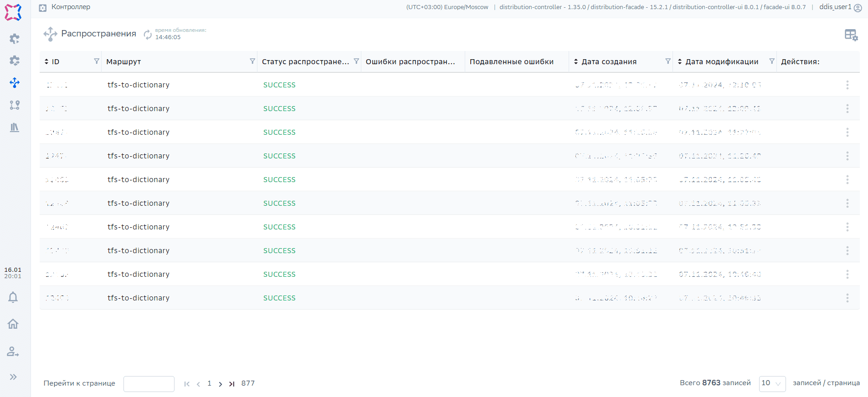The height and width of the screenshot is (397, 868).
Task: Expand the records per page dropdown
Action: coord(772,383)
